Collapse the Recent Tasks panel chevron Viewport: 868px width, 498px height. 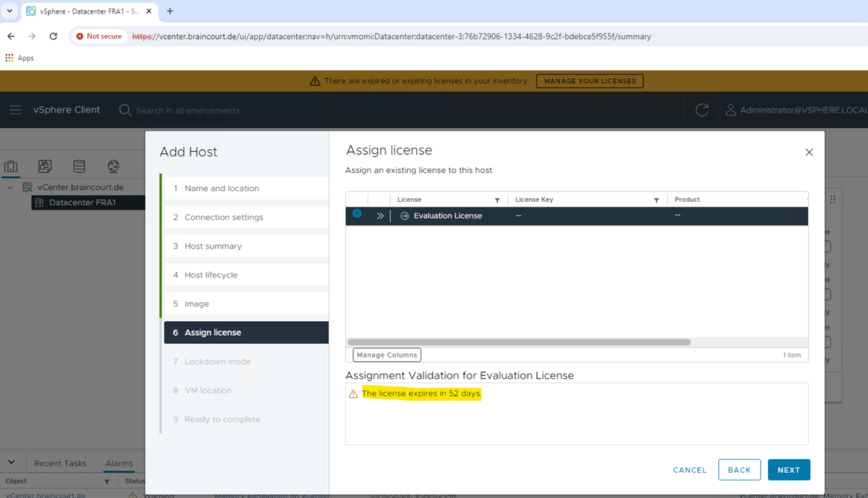[x=12, y=461]
